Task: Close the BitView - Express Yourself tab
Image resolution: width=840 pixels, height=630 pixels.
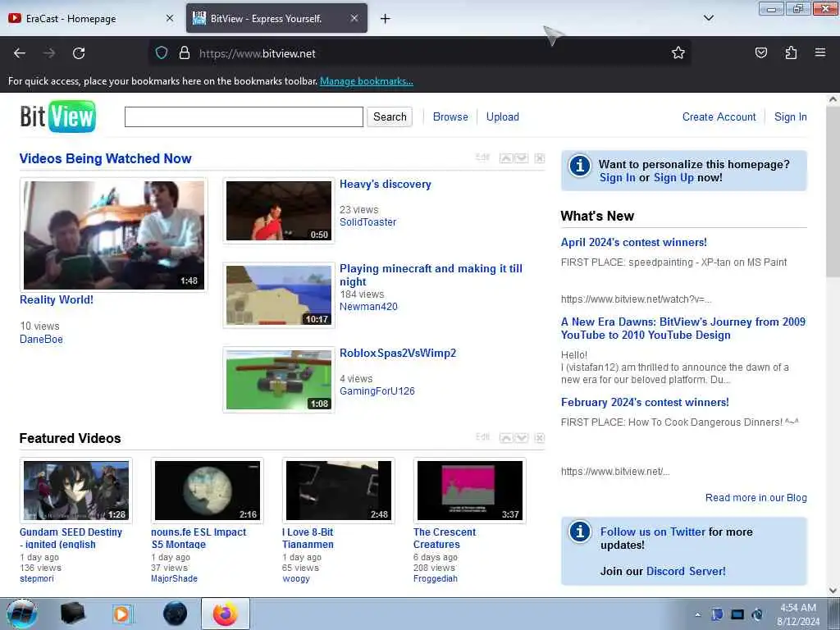Action: click(x=354, y=18)
